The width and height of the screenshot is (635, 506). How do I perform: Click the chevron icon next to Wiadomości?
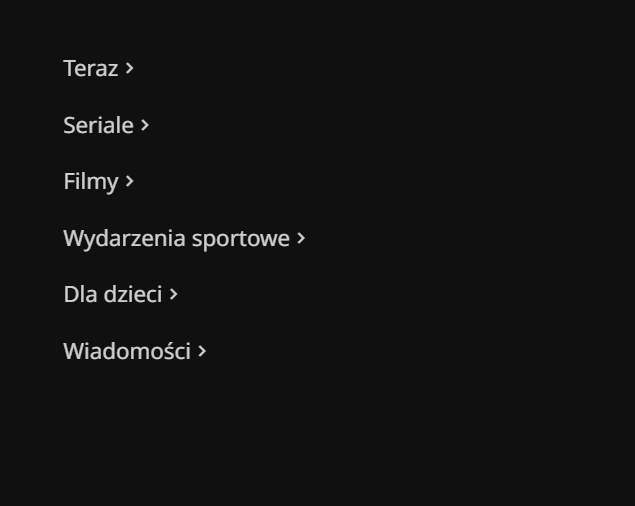pyautogui.click(x=202, y=351)
